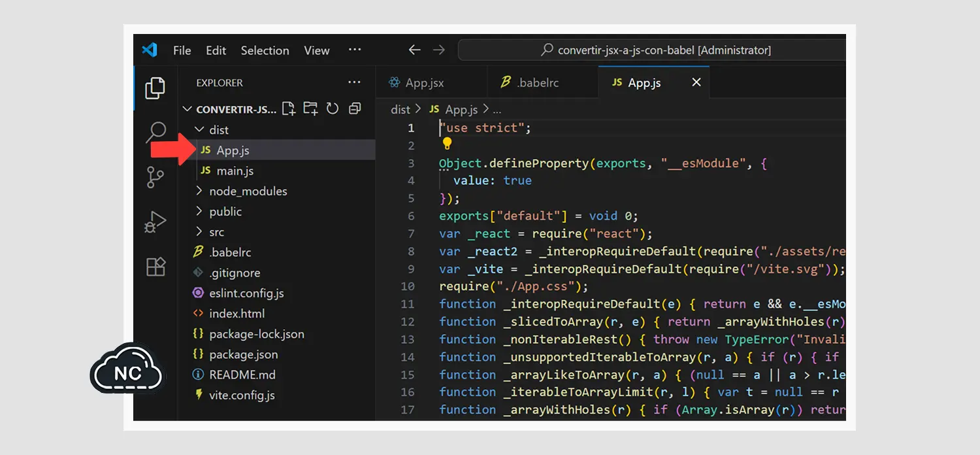Collapse the dist folder
Image resolution: width=980 pixels, height=455 pixels.
(x=218, y=129)
